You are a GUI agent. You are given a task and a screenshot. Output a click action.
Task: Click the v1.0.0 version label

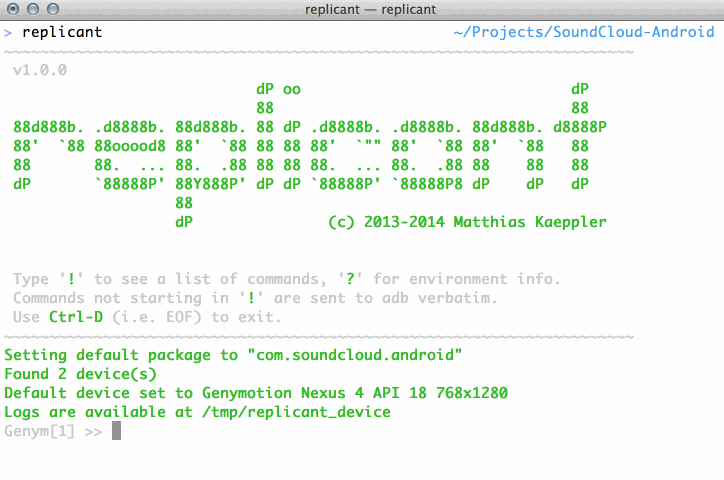coord(40,71)
